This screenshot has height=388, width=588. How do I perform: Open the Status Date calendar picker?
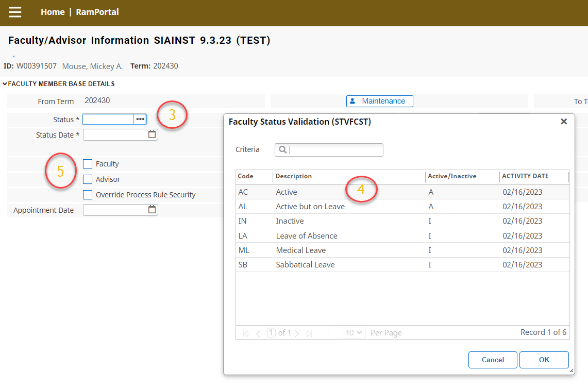[152, 134]
